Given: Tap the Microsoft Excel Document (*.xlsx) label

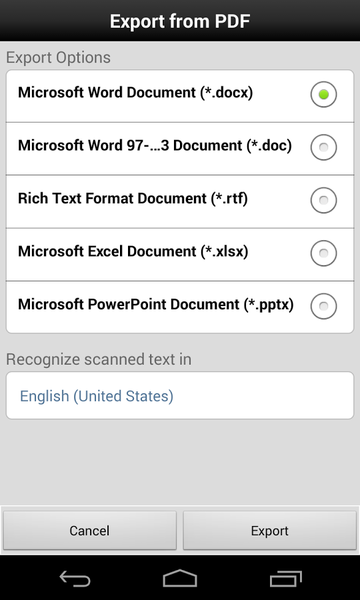Looking at the screenshot, I should (133, 251).
